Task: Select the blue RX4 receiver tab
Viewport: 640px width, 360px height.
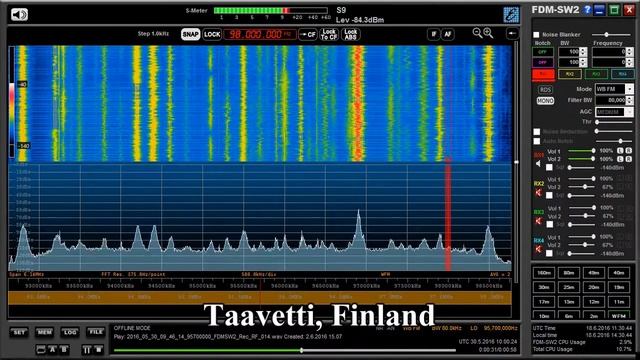Action: tap(622, 74)
